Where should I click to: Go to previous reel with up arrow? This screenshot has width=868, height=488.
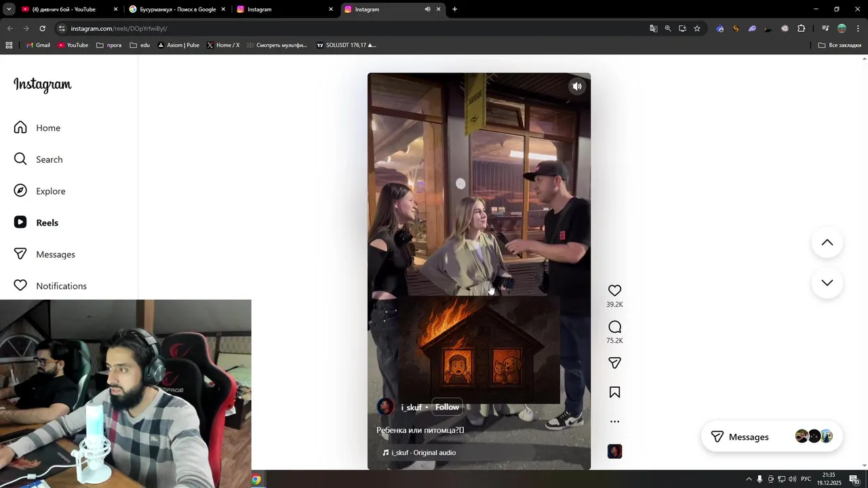point(827,243)
